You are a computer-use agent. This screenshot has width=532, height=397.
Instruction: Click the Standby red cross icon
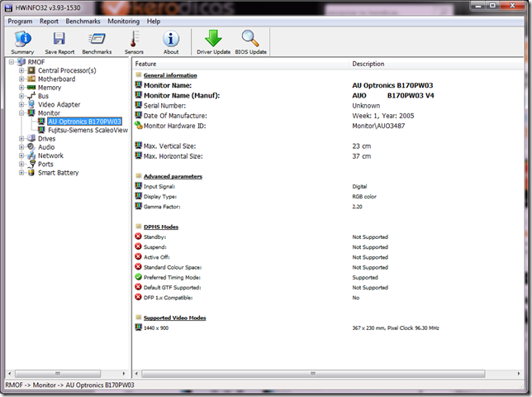[x=138, y=237]
